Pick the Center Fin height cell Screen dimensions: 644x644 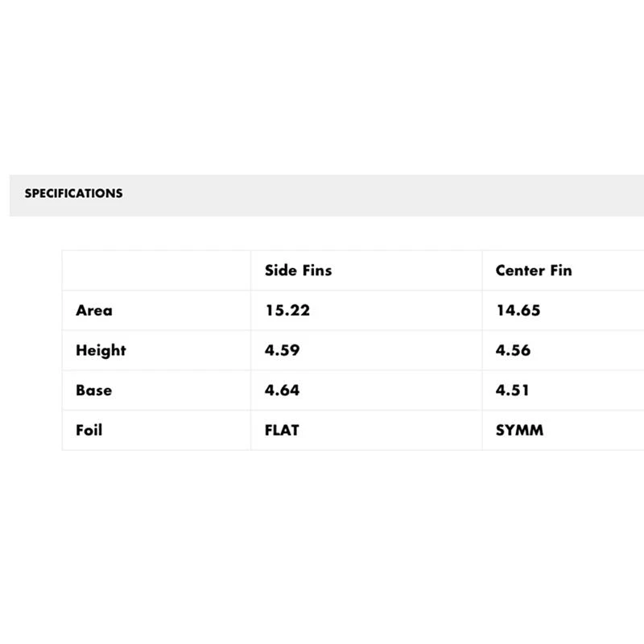coord(563,350)
